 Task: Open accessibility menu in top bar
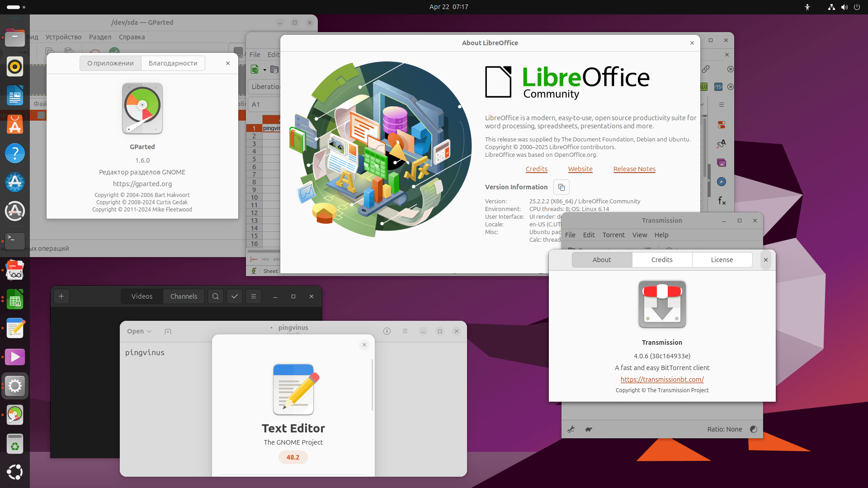tap(807, 7)
